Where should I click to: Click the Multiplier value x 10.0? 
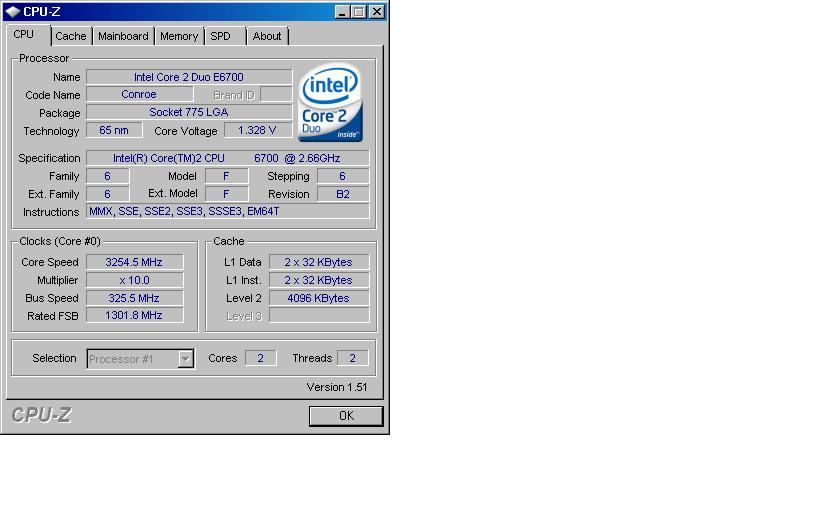click(x=134, y=280)
